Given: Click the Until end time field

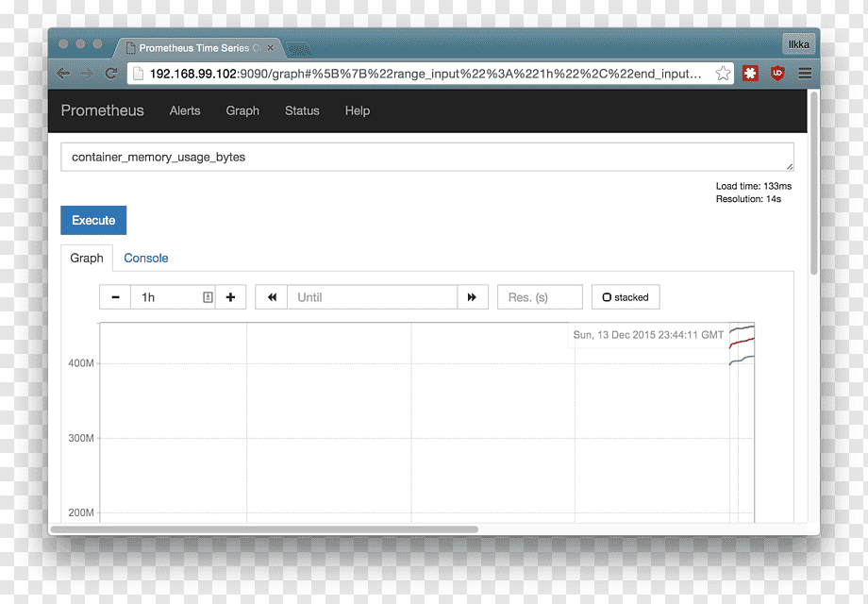Looking at the screenshot, I should point(372,297).
